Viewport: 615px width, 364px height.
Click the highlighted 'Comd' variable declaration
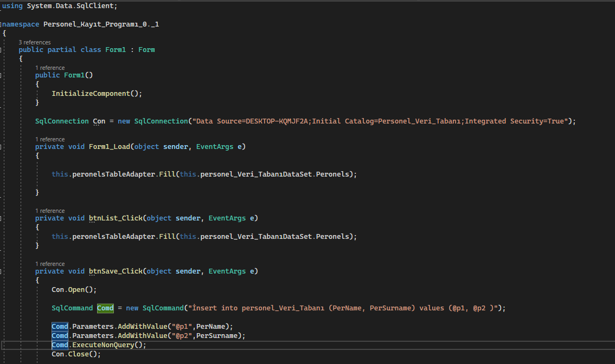coord(105,308)
